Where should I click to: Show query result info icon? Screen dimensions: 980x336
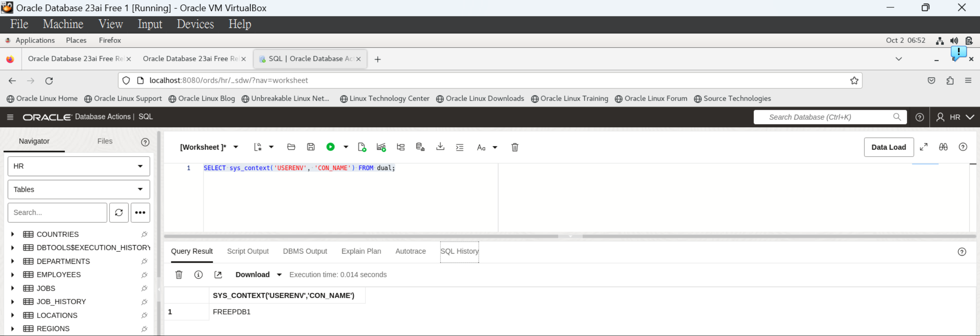click(198, 274)
